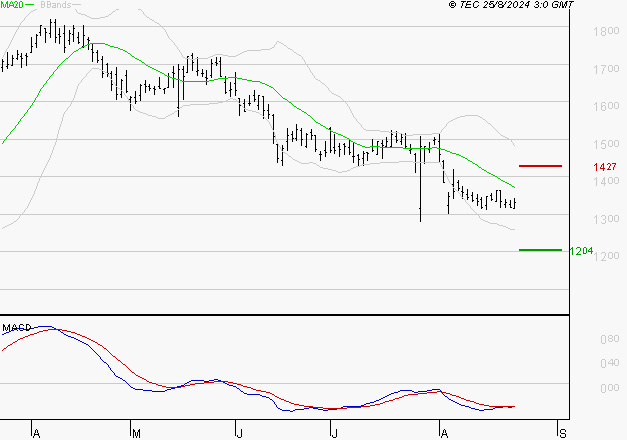Click the MA20 legend label

pyautogui.click(x=12, y=5)
